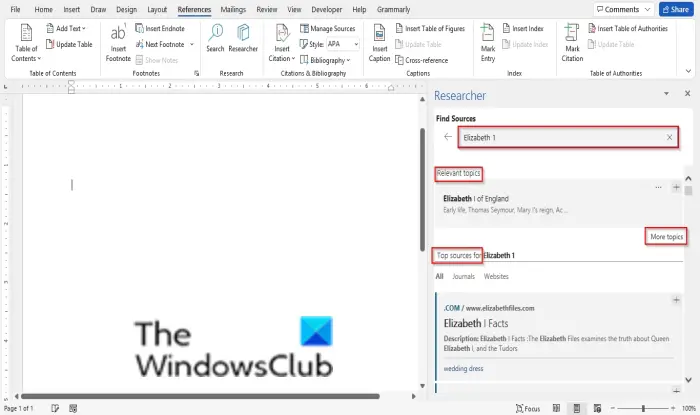Screen dimensions: 700x415
Task: Add the Elizabeth I Facts source with plus
Action: [676, 300]
